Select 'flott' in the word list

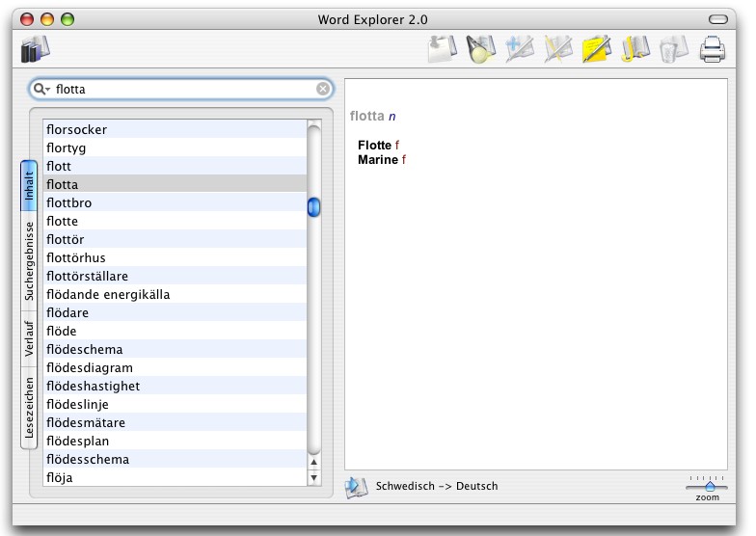point(175,166)
